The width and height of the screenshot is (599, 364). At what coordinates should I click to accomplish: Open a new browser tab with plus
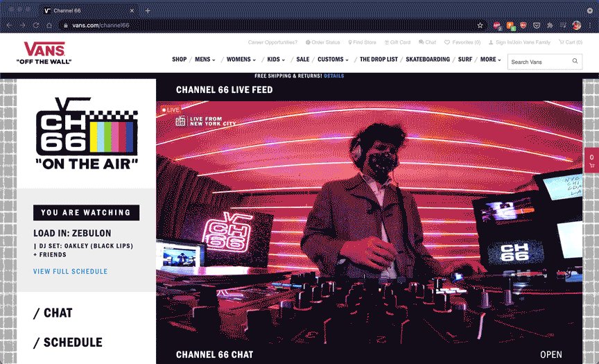point(148,10)
